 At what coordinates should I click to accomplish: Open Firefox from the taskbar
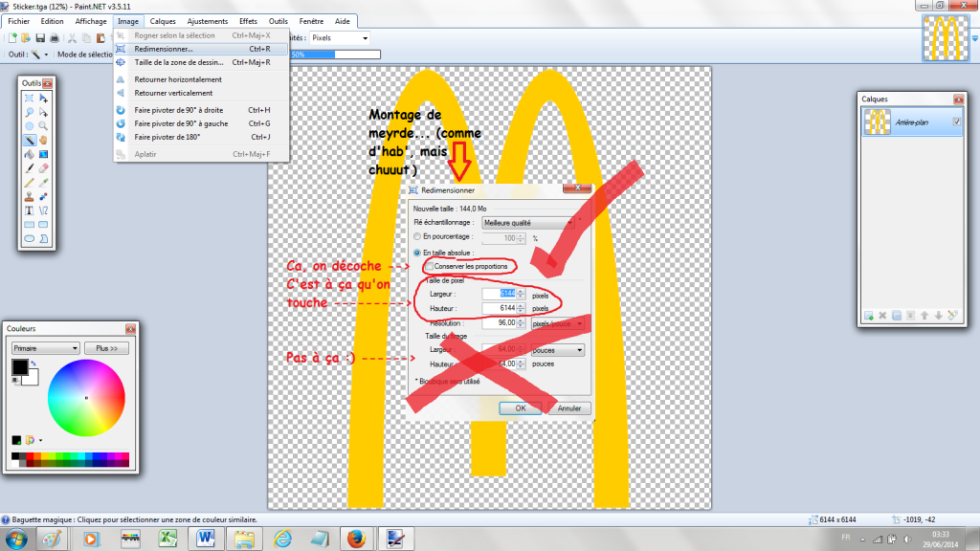(x=356, y=539)
